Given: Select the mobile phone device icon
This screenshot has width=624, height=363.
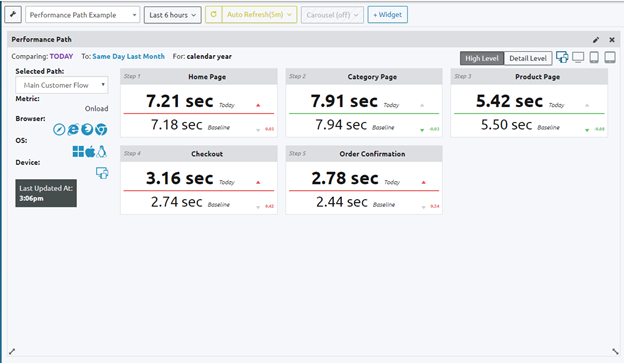Looking at the screenshot, I should 594,57.
